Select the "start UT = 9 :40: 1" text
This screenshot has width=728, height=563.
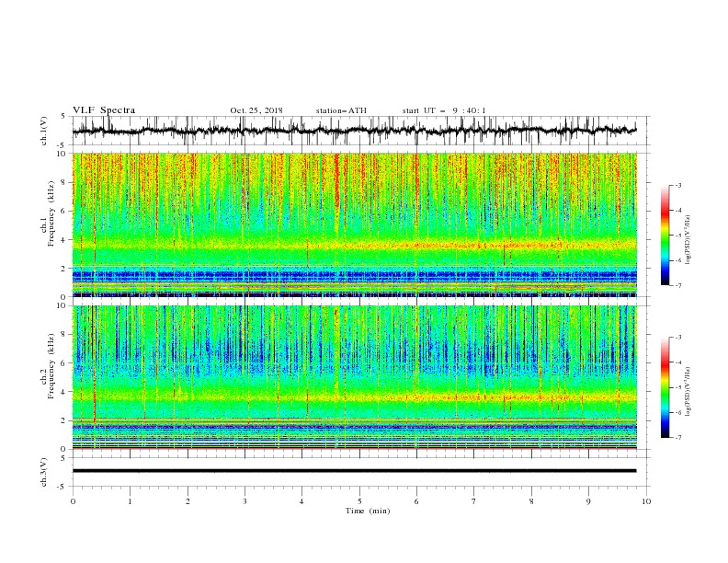coord(444,110)
